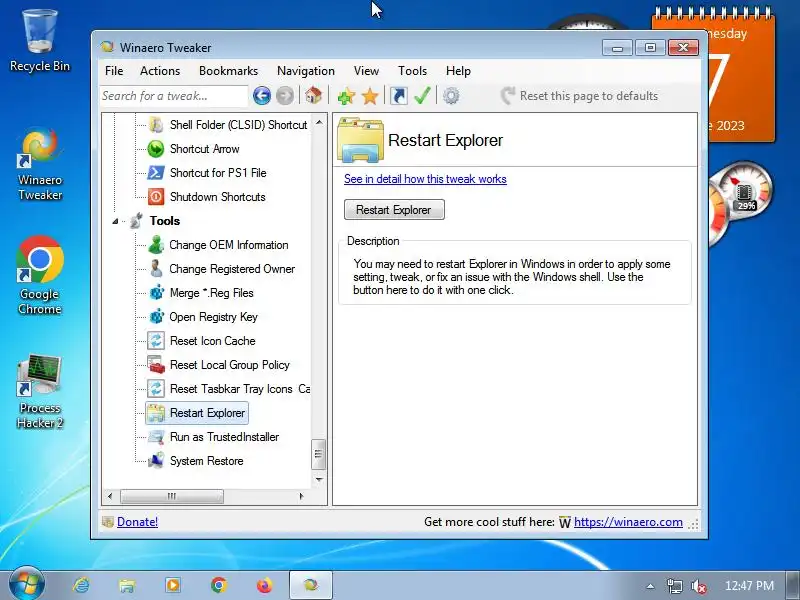800x600 pixels.
Task: Select the Tools category label in tree
Action: point(165,221)
